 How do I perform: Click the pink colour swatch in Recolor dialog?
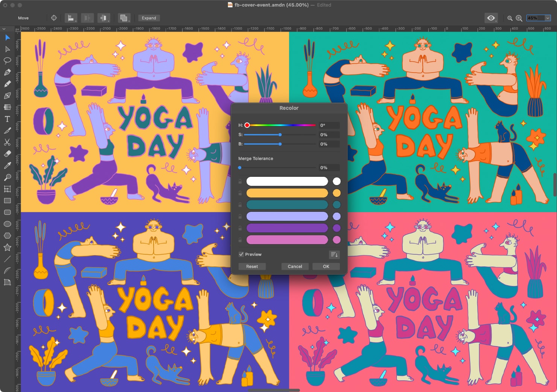click(x=336, y=240)
